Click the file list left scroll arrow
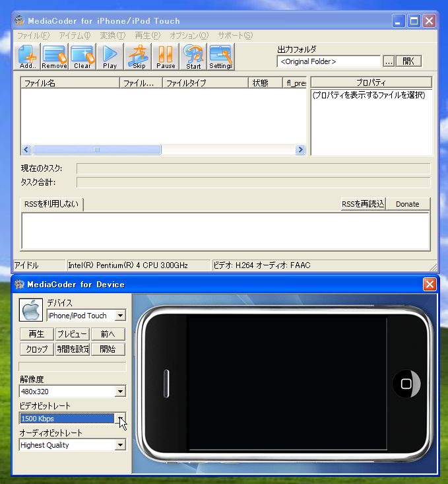Image resolution: width=448 pixels, height=484 pixels. pyautogui.click(x=26, y=150)
